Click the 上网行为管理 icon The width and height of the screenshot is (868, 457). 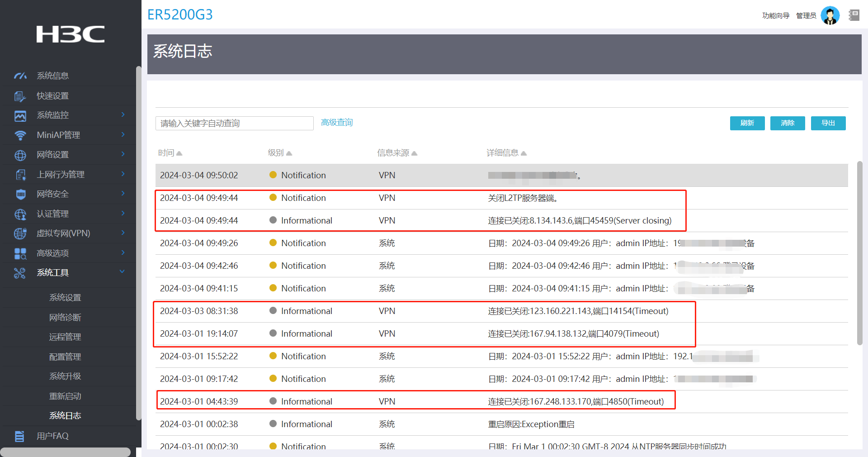point(20,175)
